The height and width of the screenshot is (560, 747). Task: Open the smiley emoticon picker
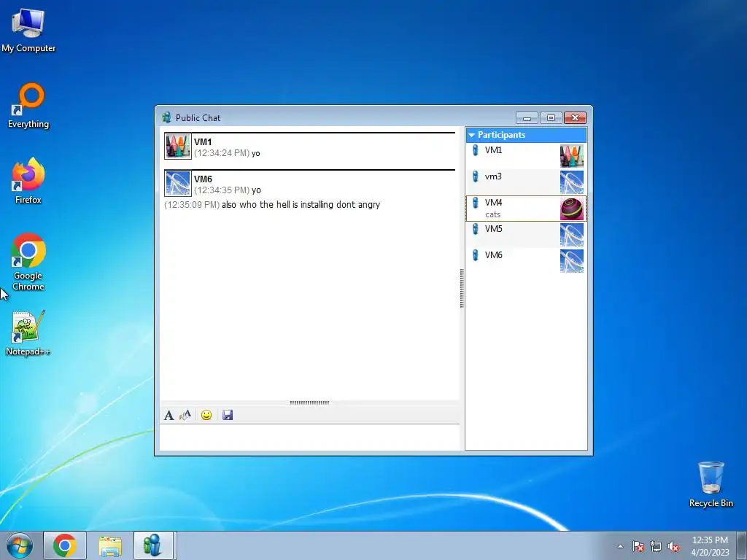pyautogui.click(x=206, y=415)
